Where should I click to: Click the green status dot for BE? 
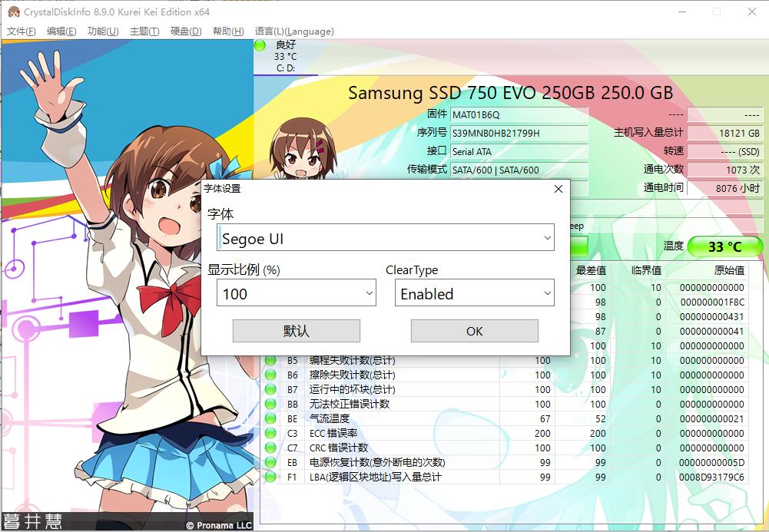pyautogui.click(x=270, y=419)
